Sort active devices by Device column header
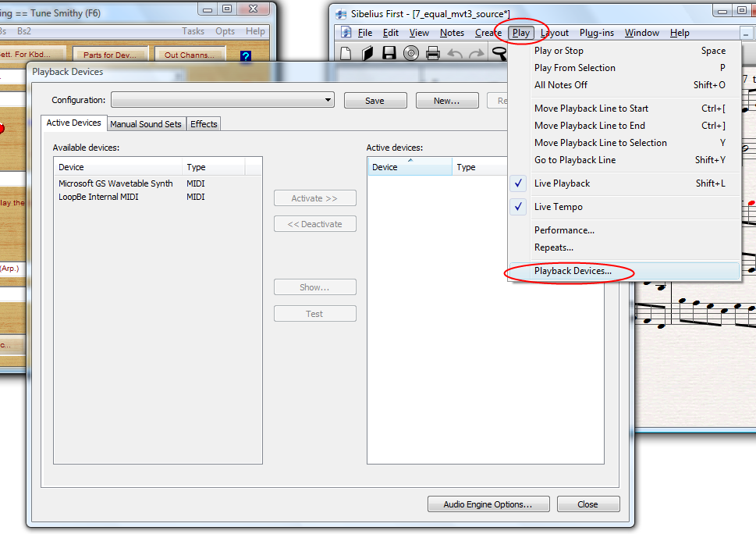 click(x=410, y=167)
